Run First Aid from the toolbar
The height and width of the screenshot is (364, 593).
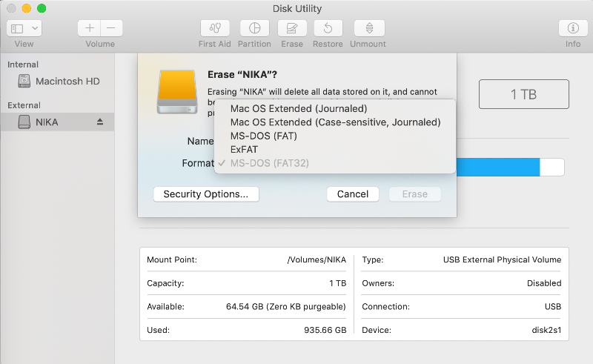[215, 28]
